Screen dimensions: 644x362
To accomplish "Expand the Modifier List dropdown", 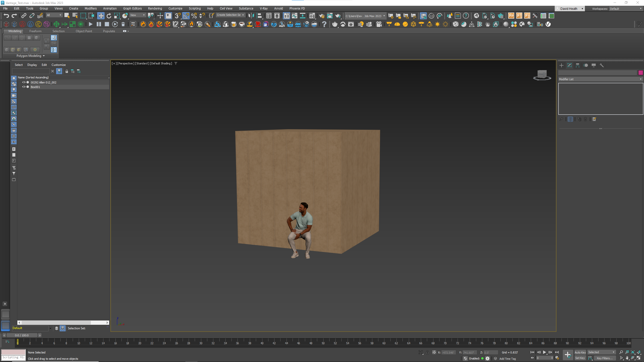I will (600, 79).
